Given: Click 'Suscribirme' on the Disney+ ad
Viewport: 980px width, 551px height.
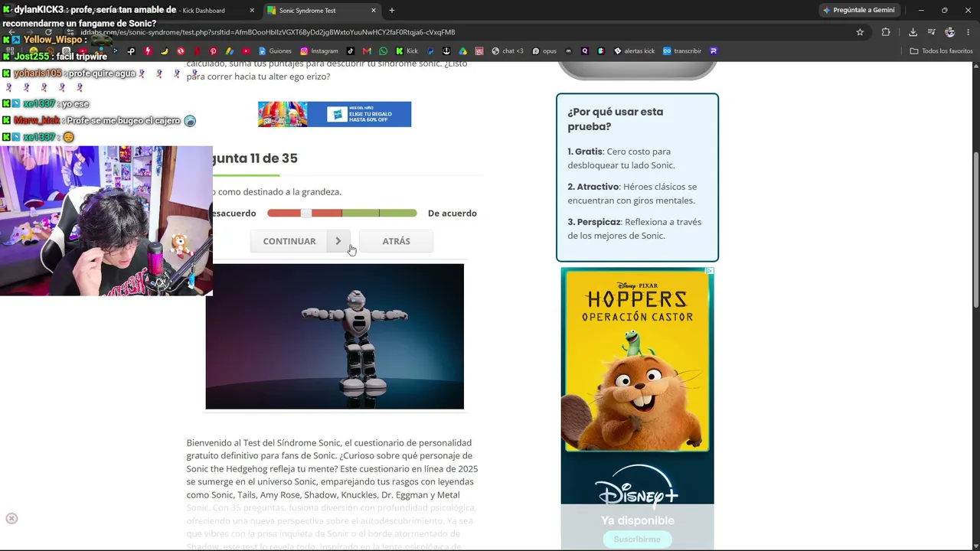Looking at the screenshot, I should pos(637,540).
